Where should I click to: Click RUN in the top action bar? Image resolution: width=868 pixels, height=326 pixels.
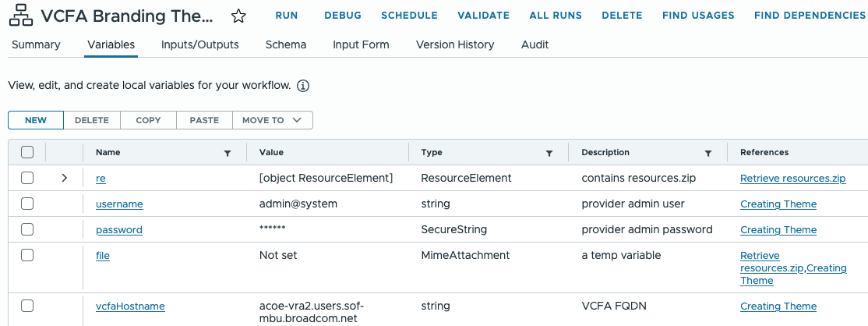[x=287, y=16]
